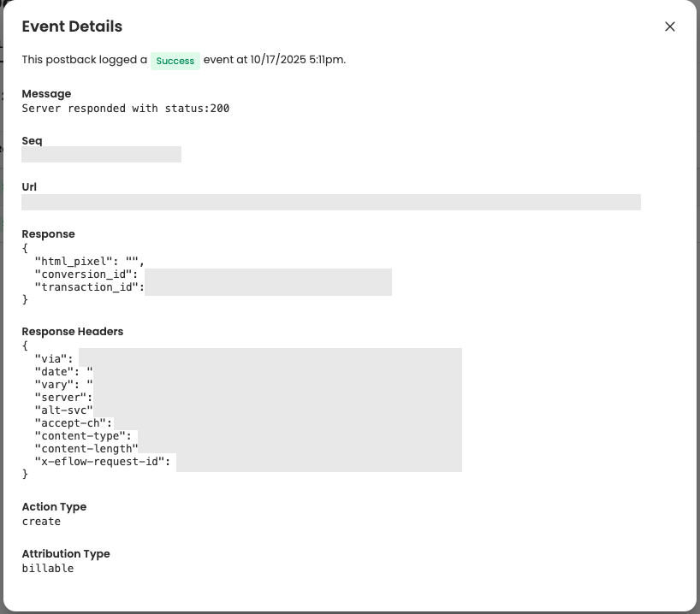Click the redacted Url value
The width and height of the screenshot is (700, 614).
point(331,202)
